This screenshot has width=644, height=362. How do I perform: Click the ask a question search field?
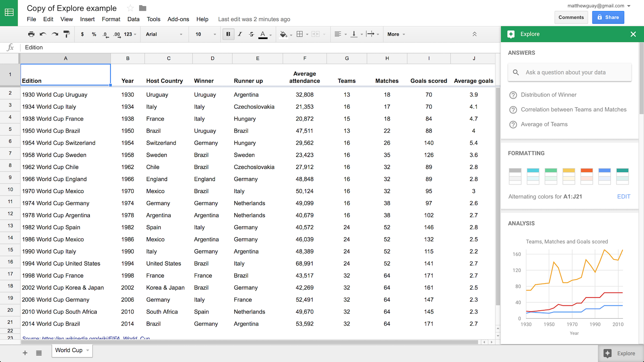(569, 72)
